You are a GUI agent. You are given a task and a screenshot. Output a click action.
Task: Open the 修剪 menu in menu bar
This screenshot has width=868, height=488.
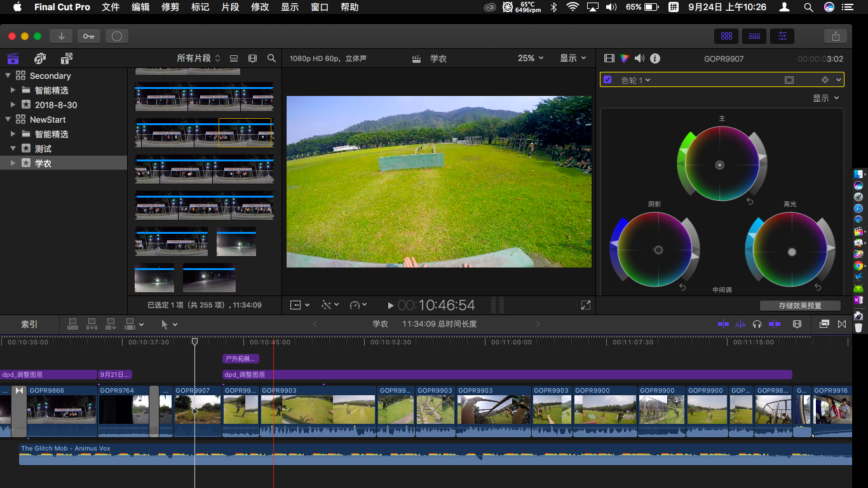point(170,7)
